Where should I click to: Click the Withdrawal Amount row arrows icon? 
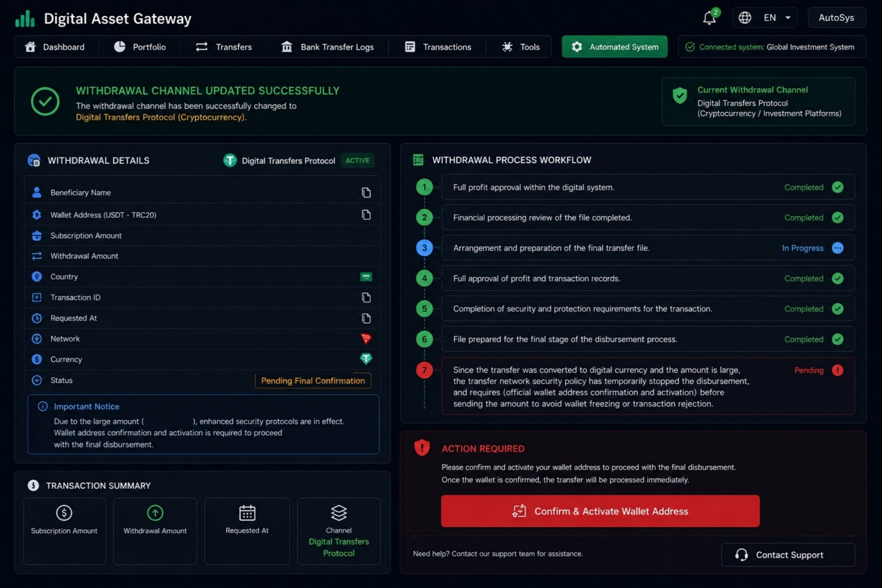pyautogui.click(x=37, y=256)
